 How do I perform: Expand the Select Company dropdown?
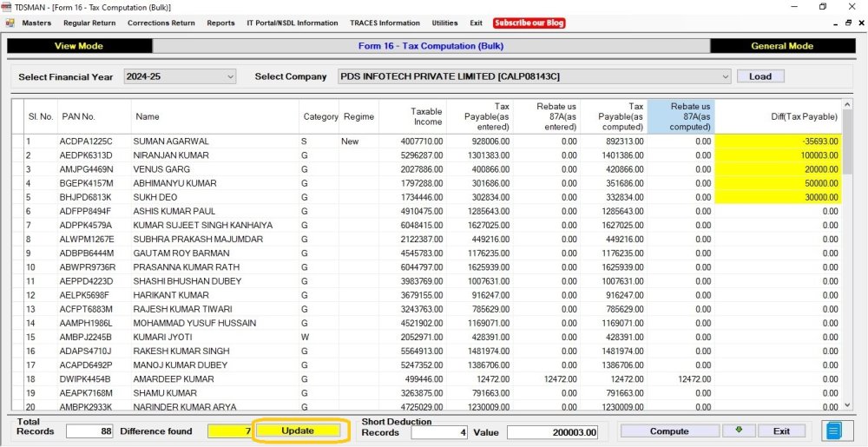(725, 76)
